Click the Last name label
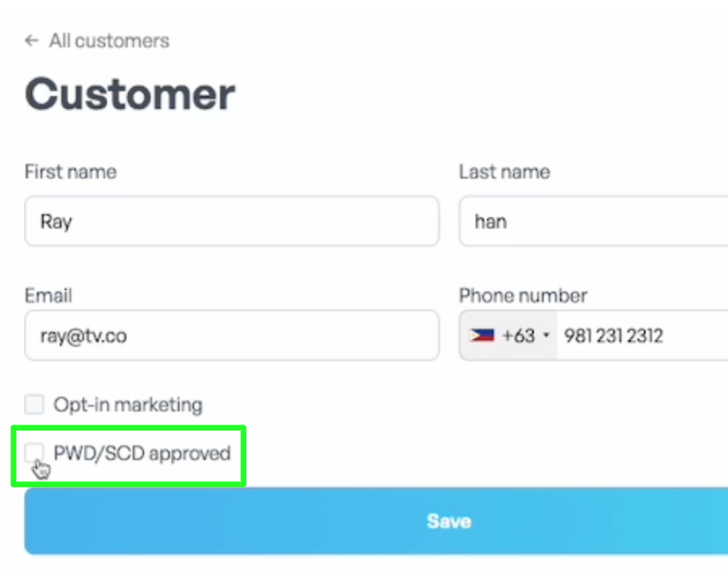 505,172
